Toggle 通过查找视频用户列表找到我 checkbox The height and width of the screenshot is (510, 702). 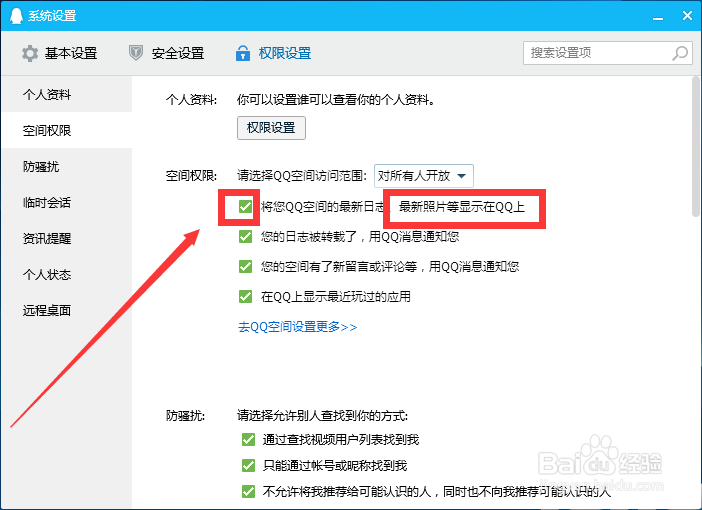(x=248, y=440)
